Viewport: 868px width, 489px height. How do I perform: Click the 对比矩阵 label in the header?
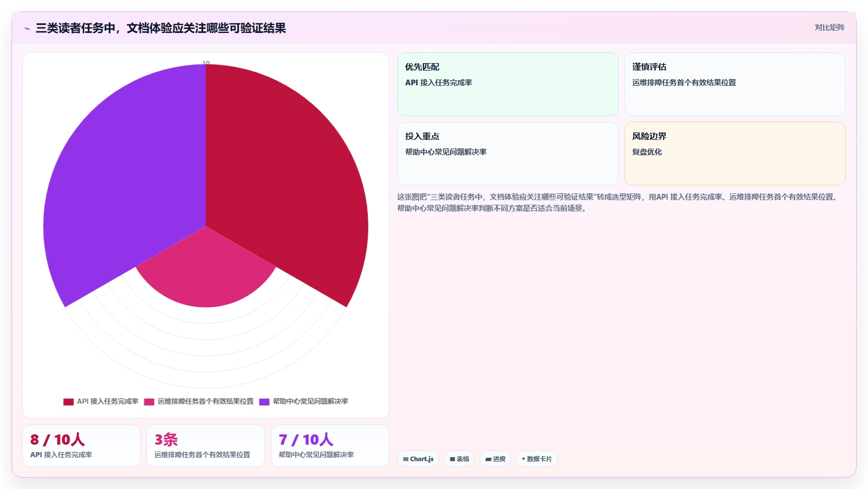pyautogui.click(x=829, y=27)
